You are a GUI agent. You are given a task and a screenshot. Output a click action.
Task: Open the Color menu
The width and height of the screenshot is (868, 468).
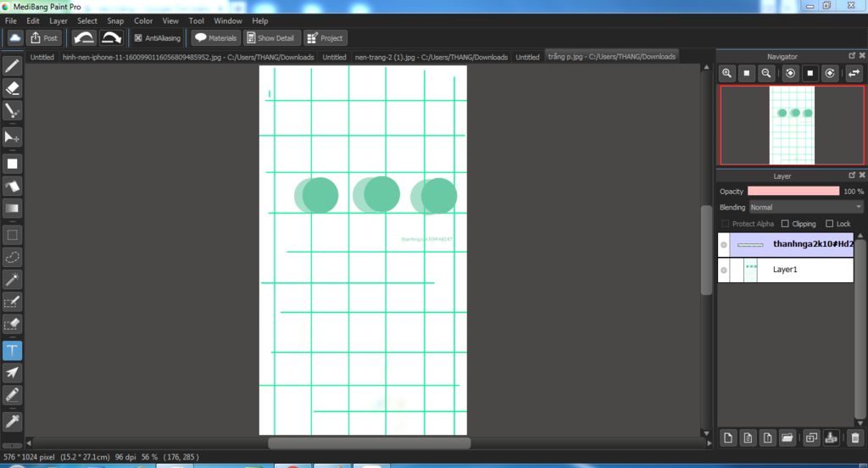(x=142, y=20)
